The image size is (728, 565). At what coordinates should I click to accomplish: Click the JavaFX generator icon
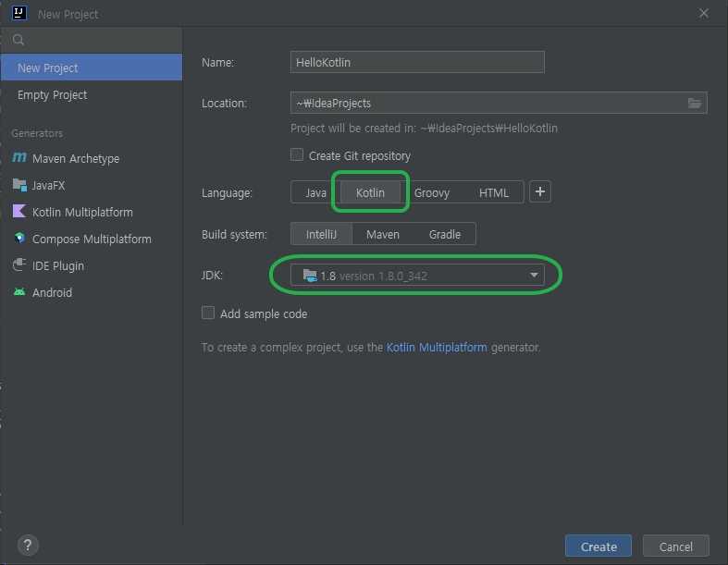pos(19,185)
